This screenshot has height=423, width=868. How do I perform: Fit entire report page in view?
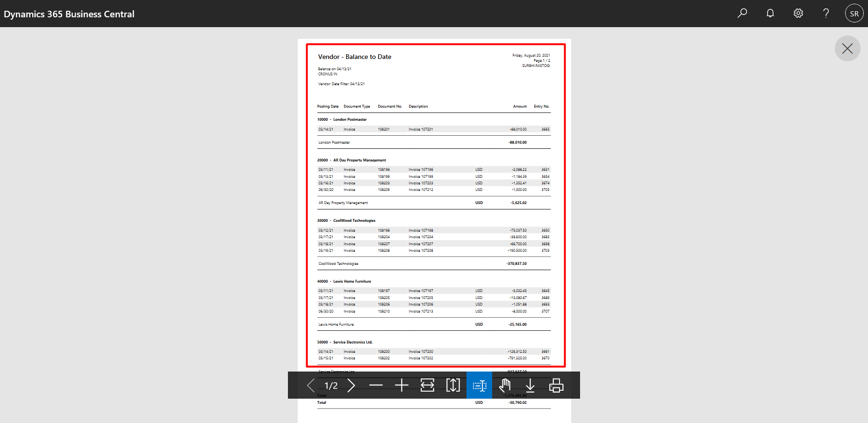coord(453,385)
